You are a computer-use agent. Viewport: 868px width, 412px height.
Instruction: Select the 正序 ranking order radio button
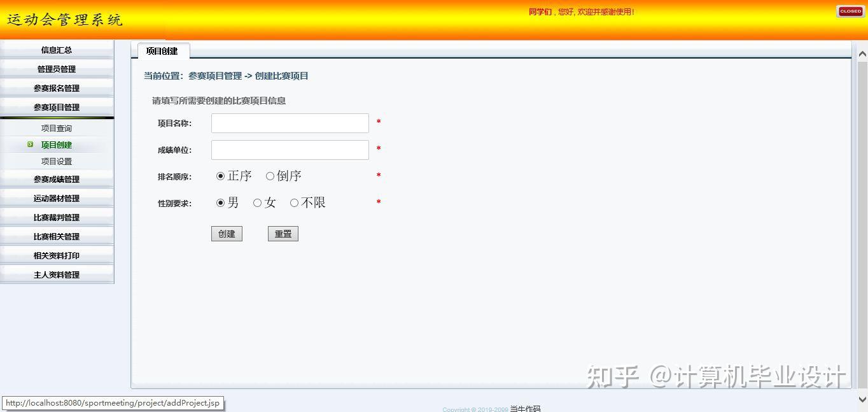pos(221,175)
